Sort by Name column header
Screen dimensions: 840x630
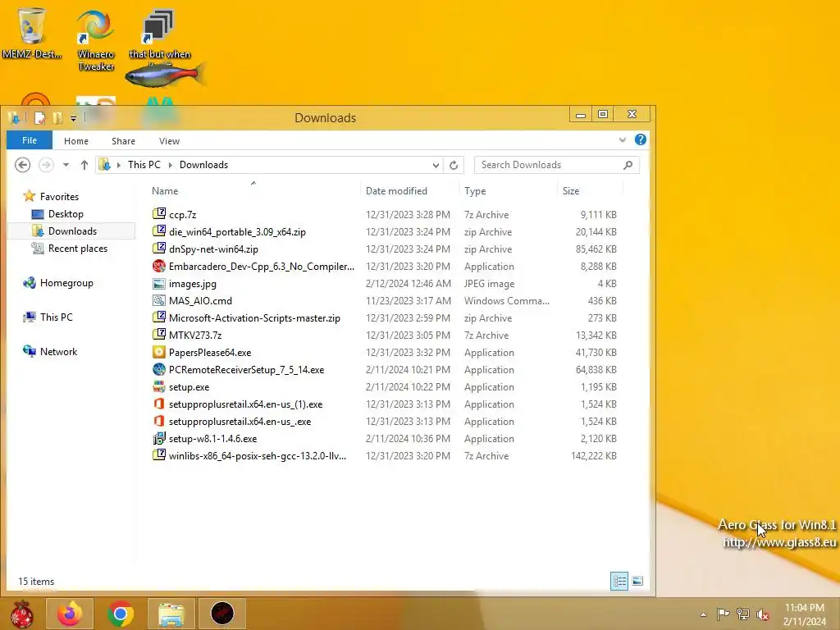click(253, 190)
